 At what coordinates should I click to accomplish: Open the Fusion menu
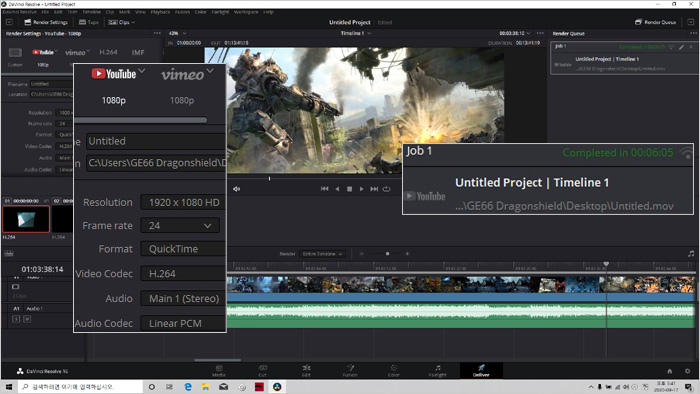click(x=182, y=12)
